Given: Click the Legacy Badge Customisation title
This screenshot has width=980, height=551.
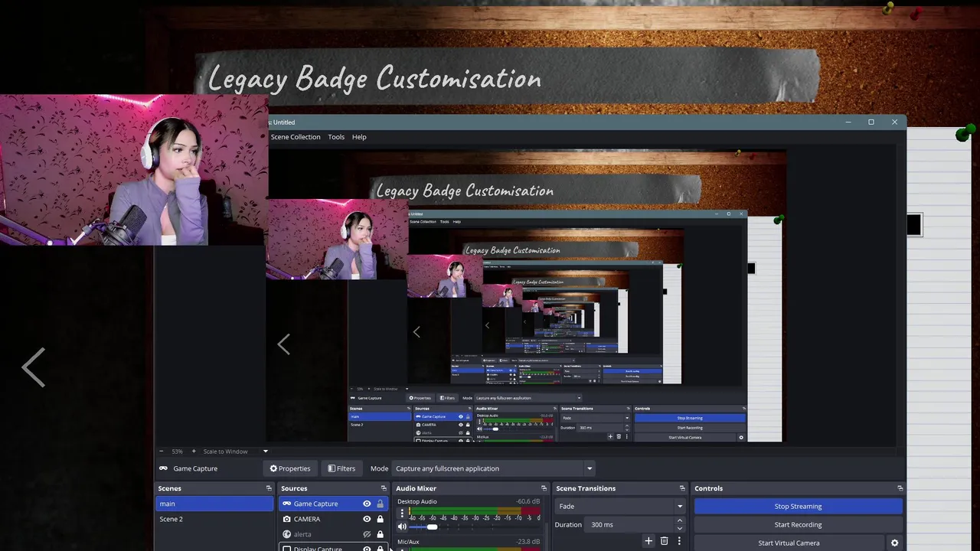Looking at the screenshot, I should pos(374,78).
